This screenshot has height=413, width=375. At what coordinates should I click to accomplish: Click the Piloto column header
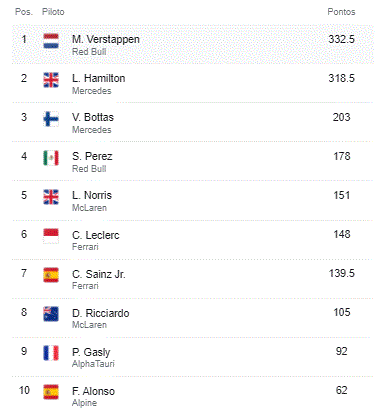click(x=53, y=12)
